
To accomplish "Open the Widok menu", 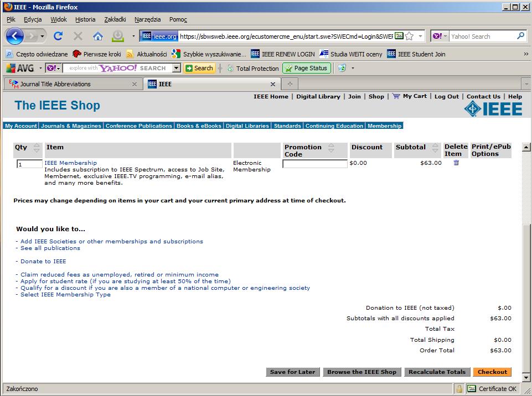I will click(x=59, y=19).
